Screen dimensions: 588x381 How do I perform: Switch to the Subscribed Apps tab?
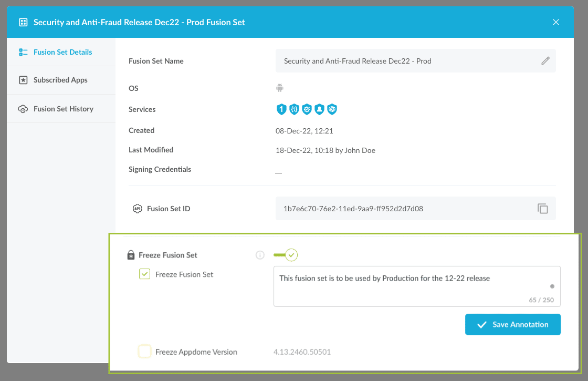click(x=60, y=80)
